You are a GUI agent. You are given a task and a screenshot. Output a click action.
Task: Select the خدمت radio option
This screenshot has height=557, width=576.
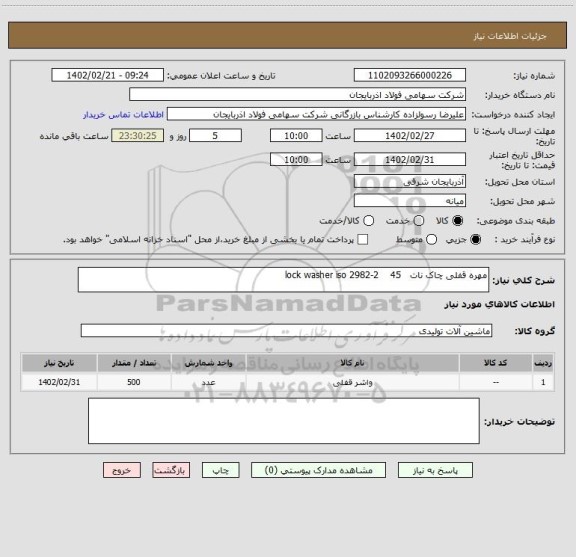coord(418,220)
